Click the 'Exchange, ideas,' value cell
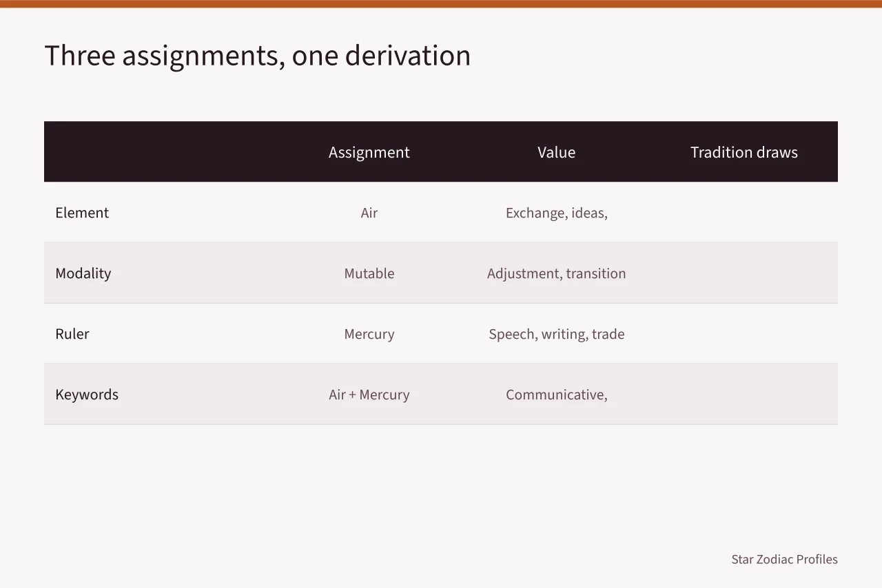Image resolution: width=882 pixels, height=588 pixels. [x=557, y=213]
